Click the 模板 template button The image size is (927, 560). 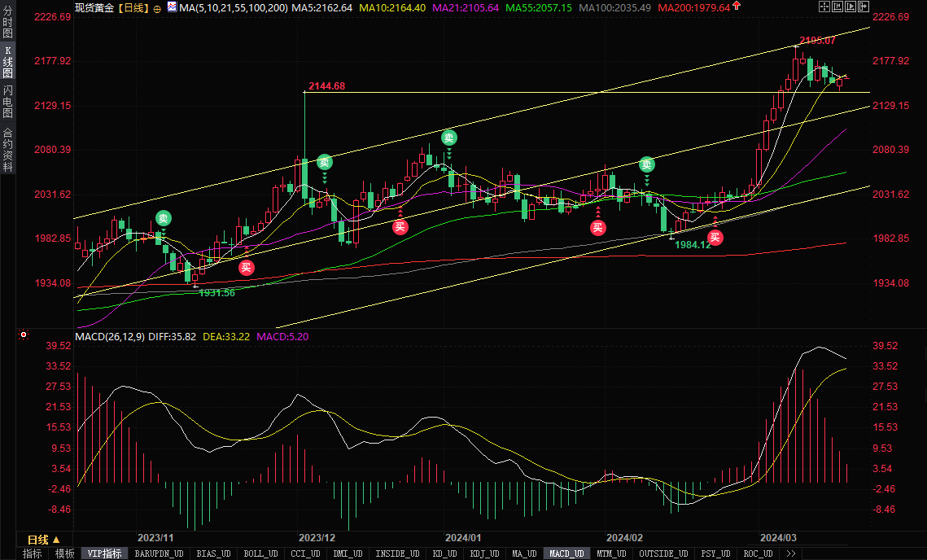(x=64, y=553)
